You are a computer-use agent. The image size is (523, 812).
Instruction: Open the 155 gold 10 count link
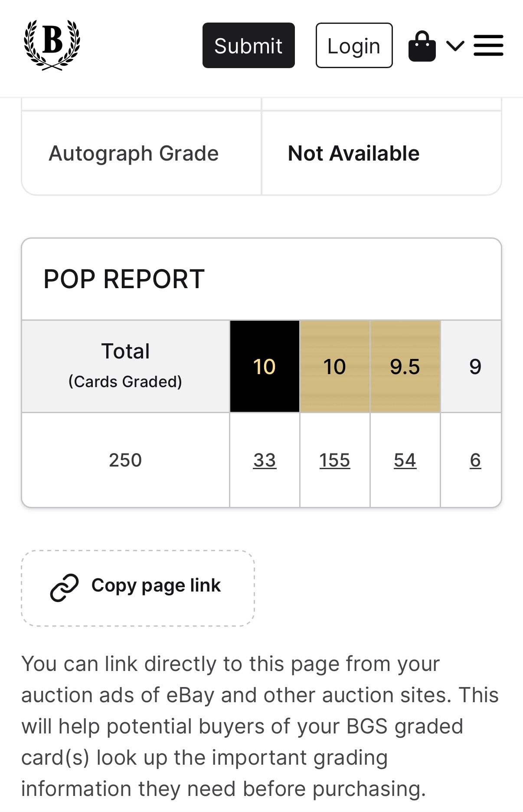(334, 460)
